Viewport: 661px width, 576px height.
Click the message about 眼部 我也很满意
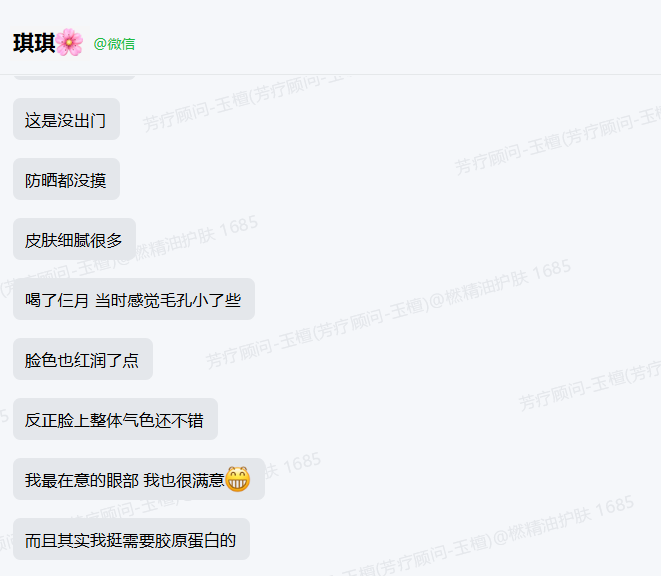(139, 479)
